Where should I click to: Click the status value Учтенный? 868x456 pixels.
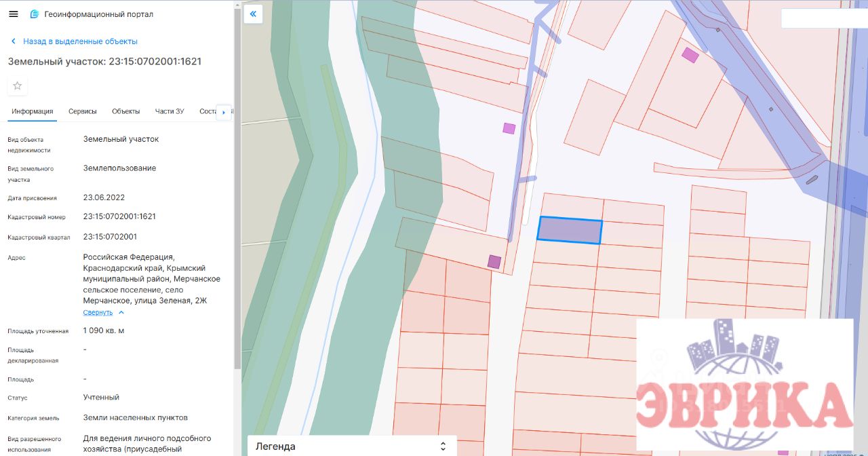coord(101,397)
